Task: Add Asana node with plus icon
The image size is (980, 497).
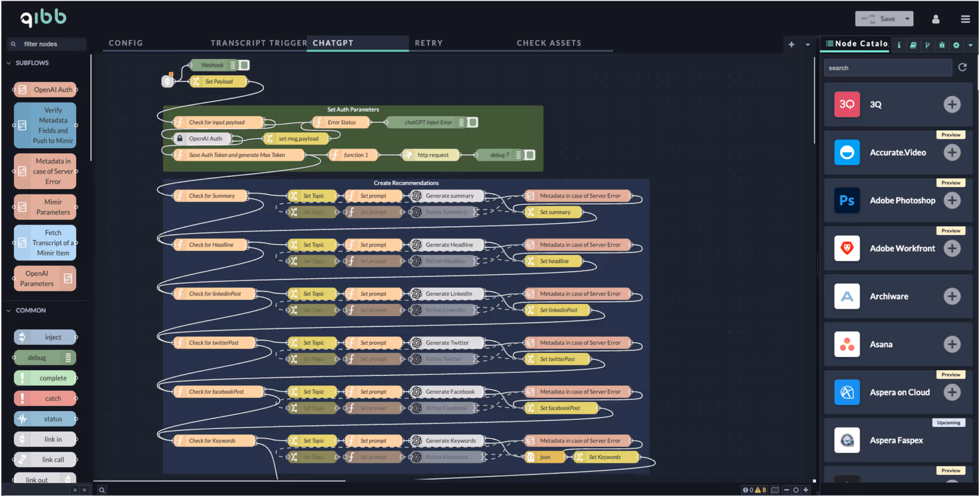Action: point(952,345)
